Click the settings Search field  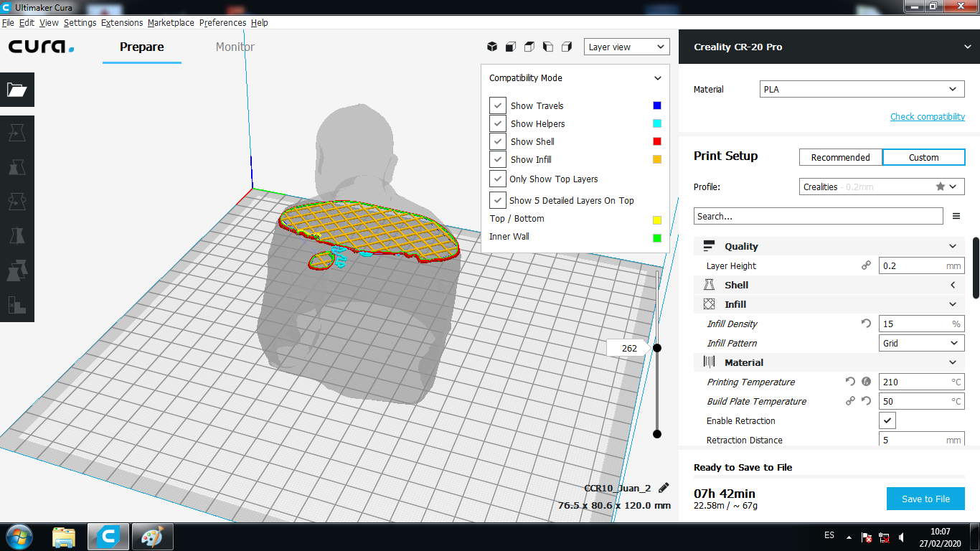[818, 216]
